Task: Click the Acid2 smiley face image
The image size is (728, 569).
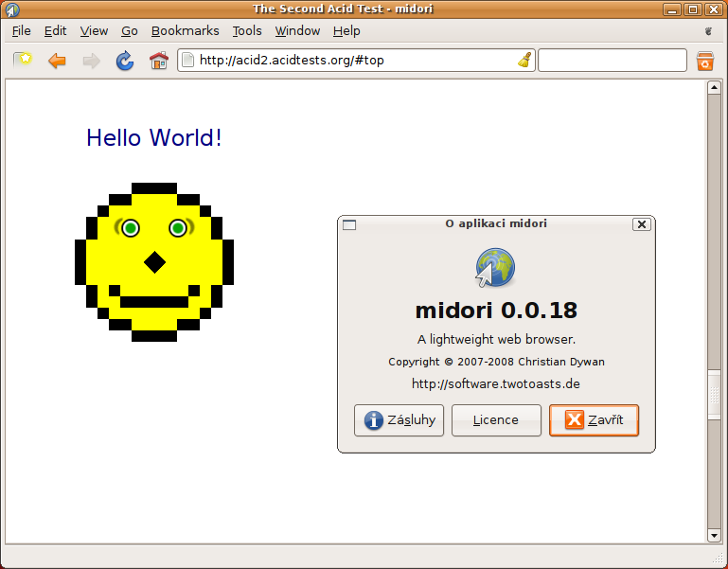Action: click(x=154, y=262)
